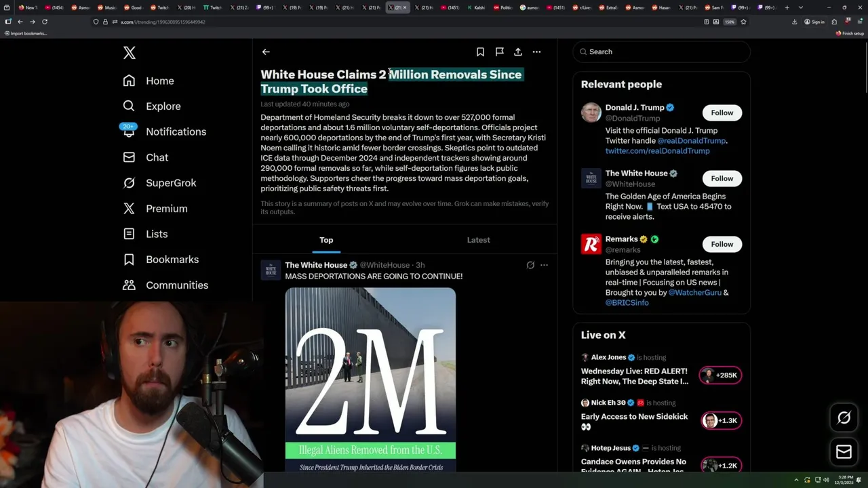
Task: Open more options on White House post
Action: (544, 265)
